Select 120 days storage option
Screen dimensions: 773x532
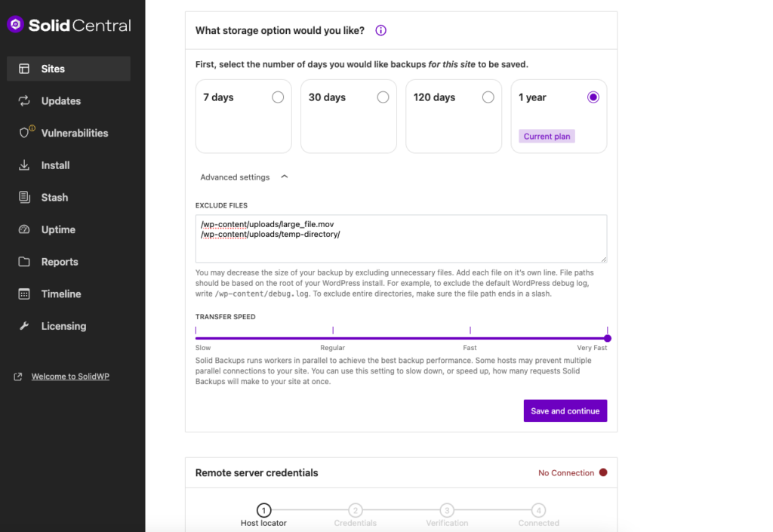tap(488, 97)
